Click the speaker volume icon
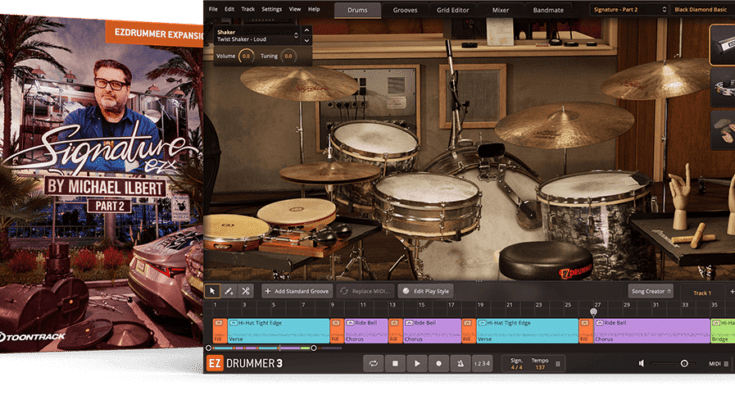735x400 pixels. [642, 364]
